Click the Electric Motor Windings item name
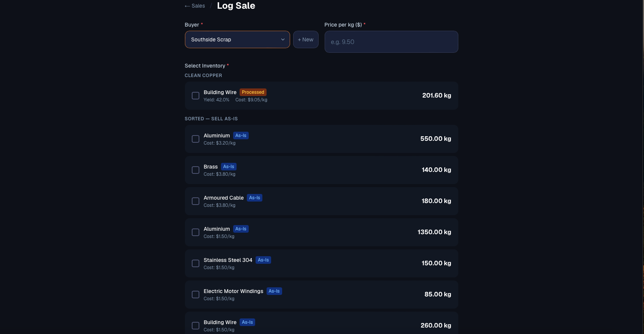This screenshot has width=644, height=334. [x=233, y=291]
